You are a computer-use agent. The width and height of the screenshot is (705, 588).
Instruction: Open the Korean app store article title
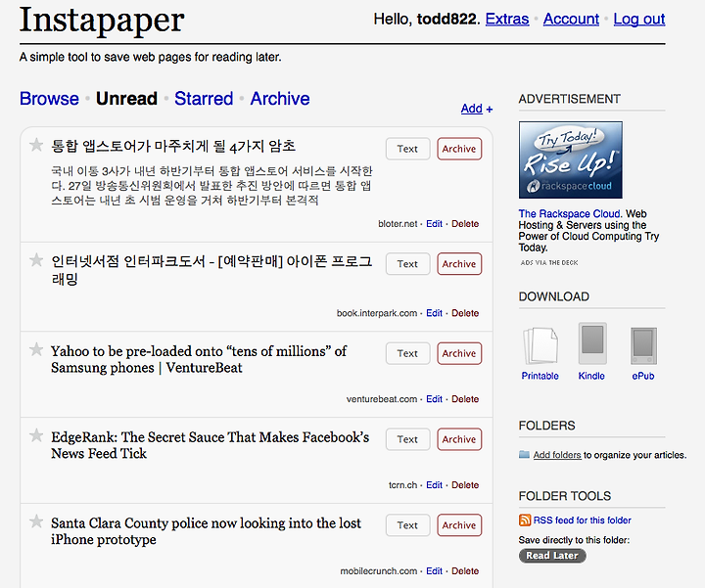(x=173, y=146)
